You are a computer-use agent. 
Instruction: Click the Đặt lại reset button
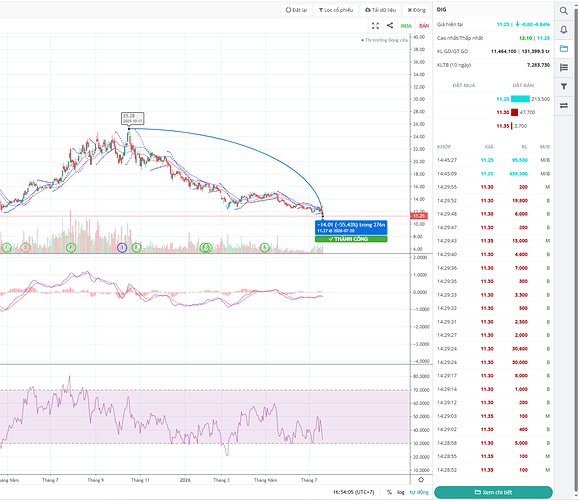[x=296, y=10]
